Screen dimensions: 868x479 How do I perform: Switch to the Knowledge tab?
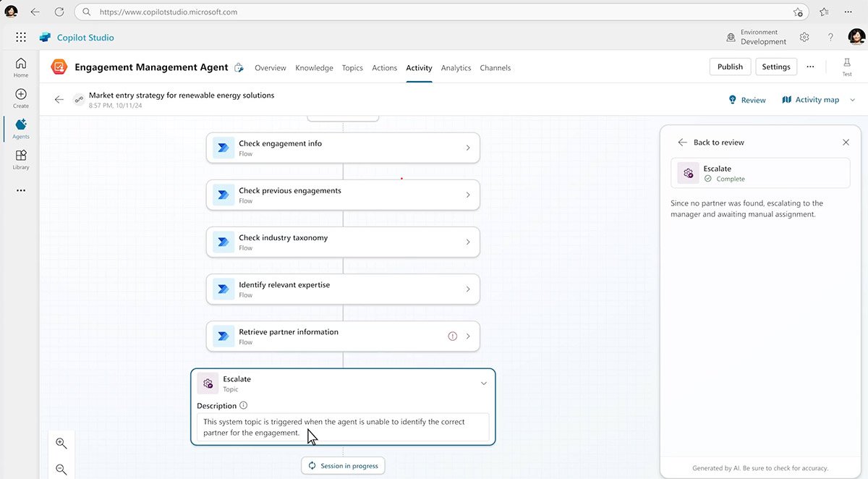click(x=314, y=68)
